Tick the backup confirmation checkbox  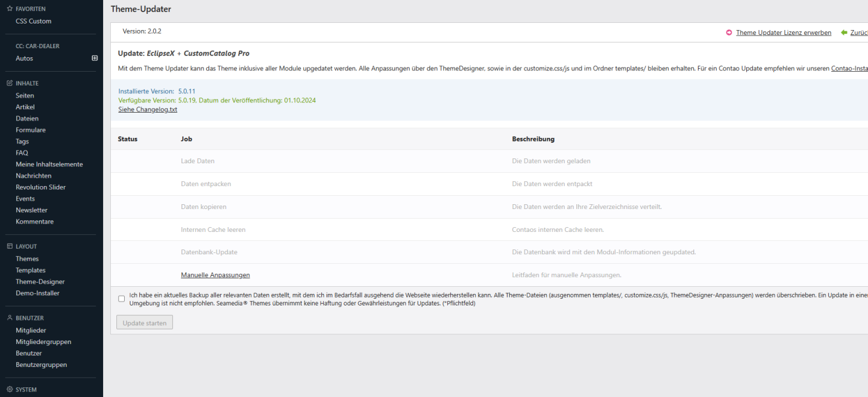[122, 299]
